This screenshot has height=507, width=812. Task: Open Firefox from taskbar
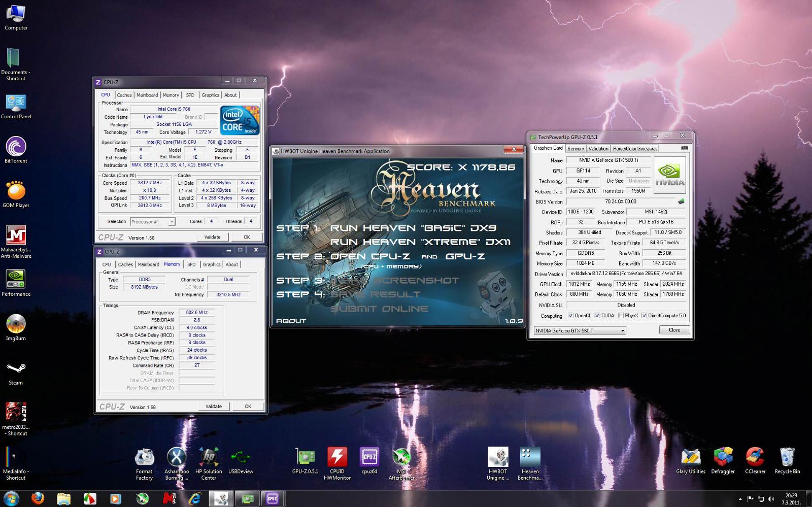(x=38, y=498)
